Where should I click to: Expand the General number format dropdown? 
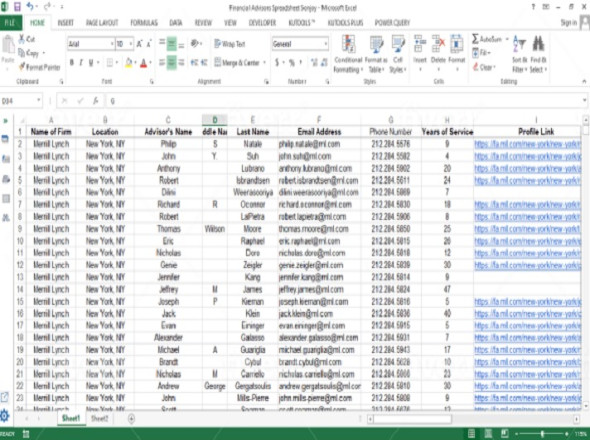point(325,44)
